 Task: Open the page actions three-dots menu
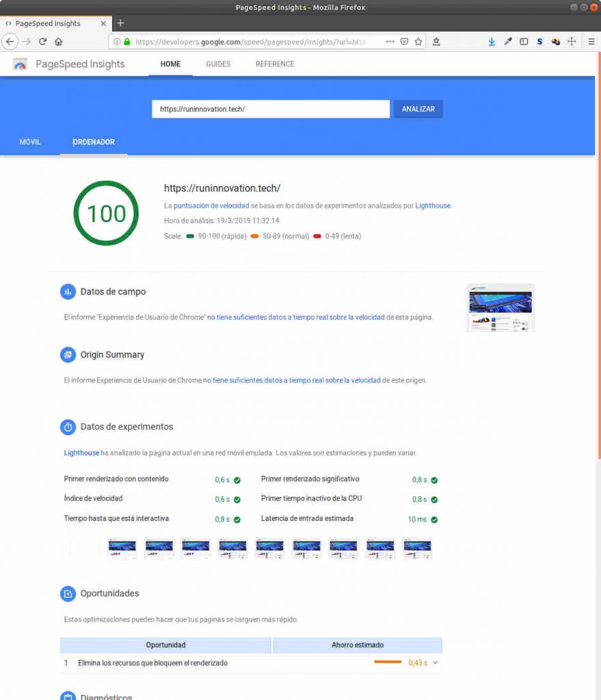(390, 42)
